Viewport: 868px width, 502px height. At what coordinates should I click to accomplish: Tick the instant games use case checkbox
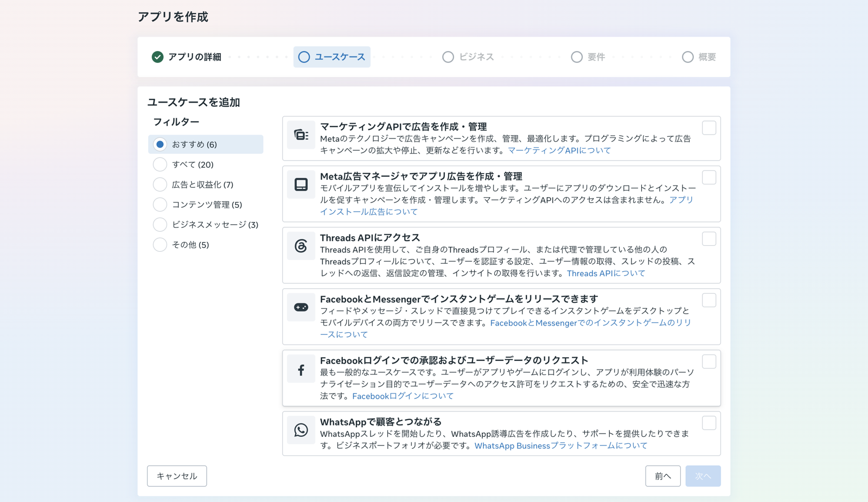(709, 300)
